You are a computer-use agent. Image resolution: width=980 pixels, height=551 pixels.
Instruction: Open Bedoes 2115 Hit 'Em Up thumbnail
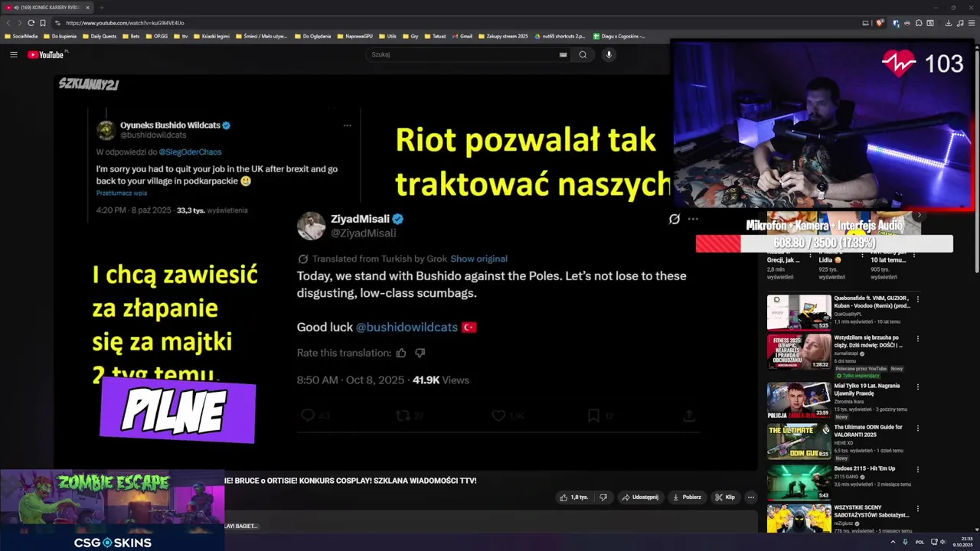tap(799, 483)
